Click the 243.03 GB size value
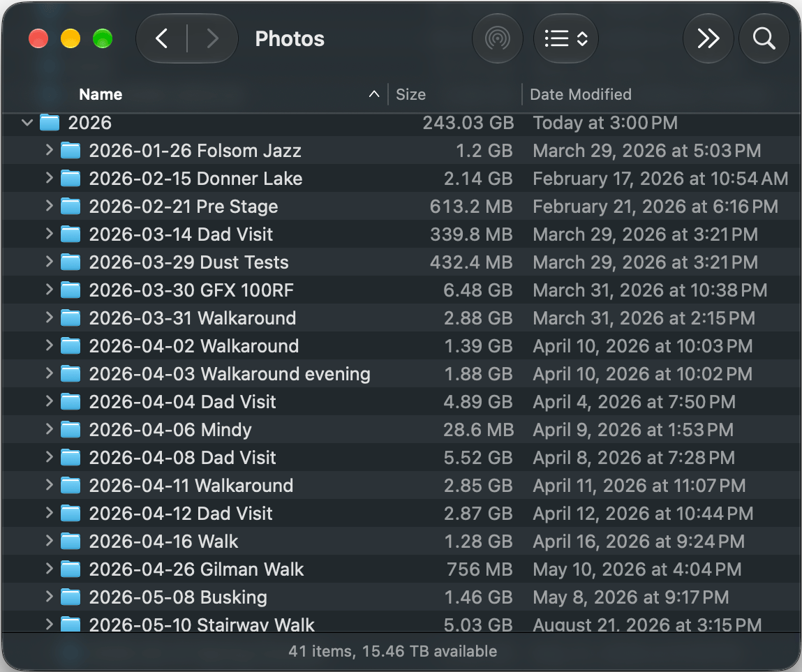Image resolution: width=802 pixels, height=672 pixels. 468,123
